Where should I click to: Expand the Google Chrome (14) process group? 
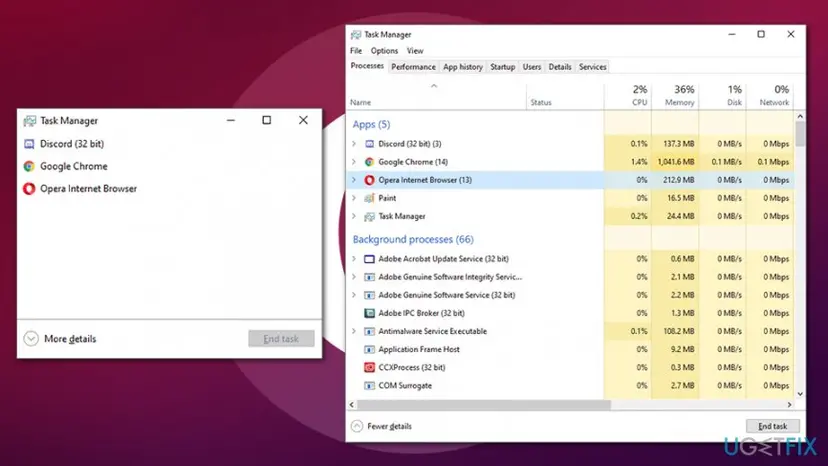(354, 162)
